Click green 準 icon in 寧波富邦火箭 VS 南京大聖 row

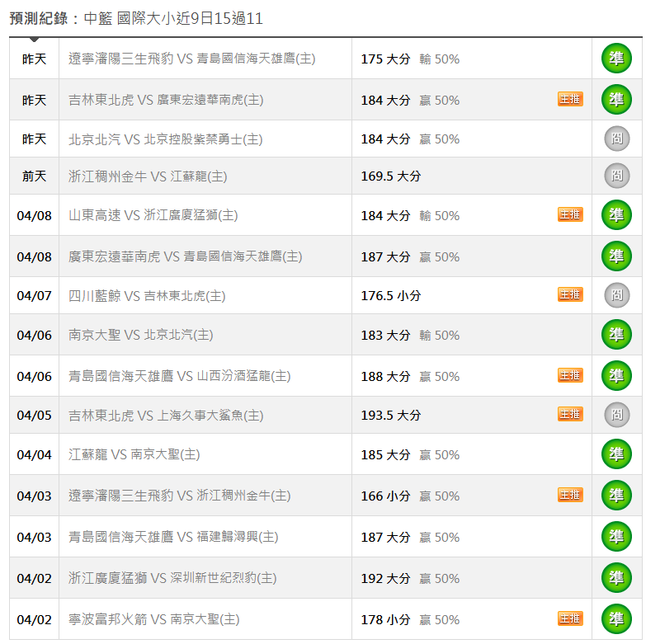click(616, 618)
